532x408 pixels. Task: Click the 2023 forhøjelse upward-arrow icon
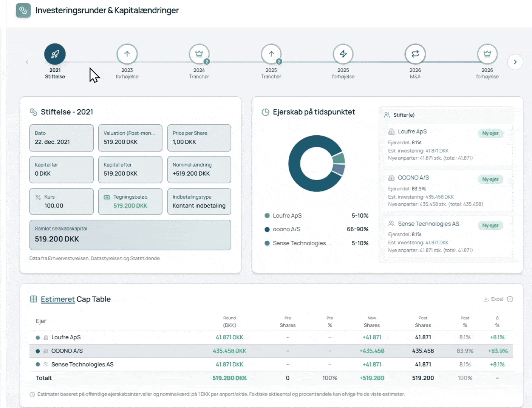[127, 54]
